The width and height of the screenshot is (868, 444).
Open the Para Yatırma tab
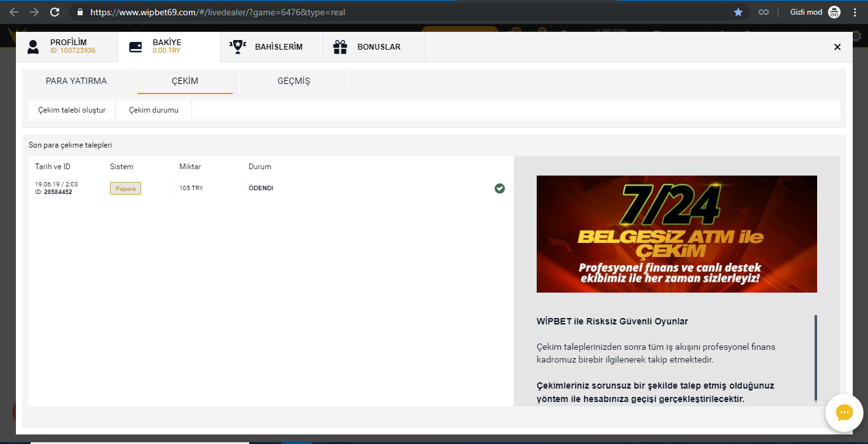(x=76, y=81)
